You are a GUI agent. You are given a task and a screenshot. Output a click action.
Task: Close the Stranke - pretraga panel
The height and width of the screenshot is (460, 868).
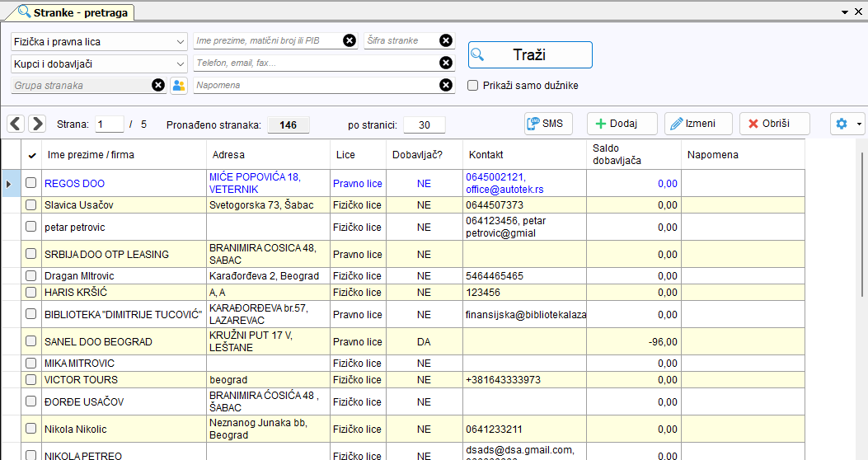[x=859, y=12]
